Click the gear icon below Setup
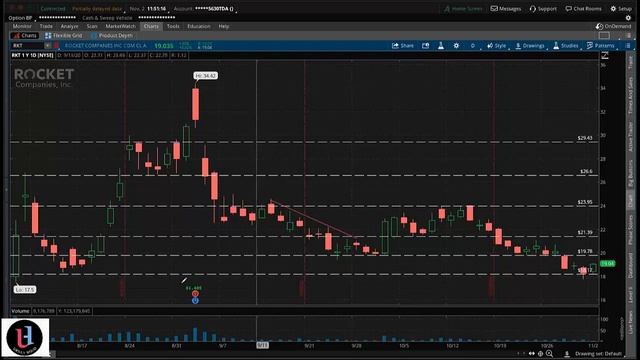The height and width of the screenshot is (360, 640). pos(628,18)
